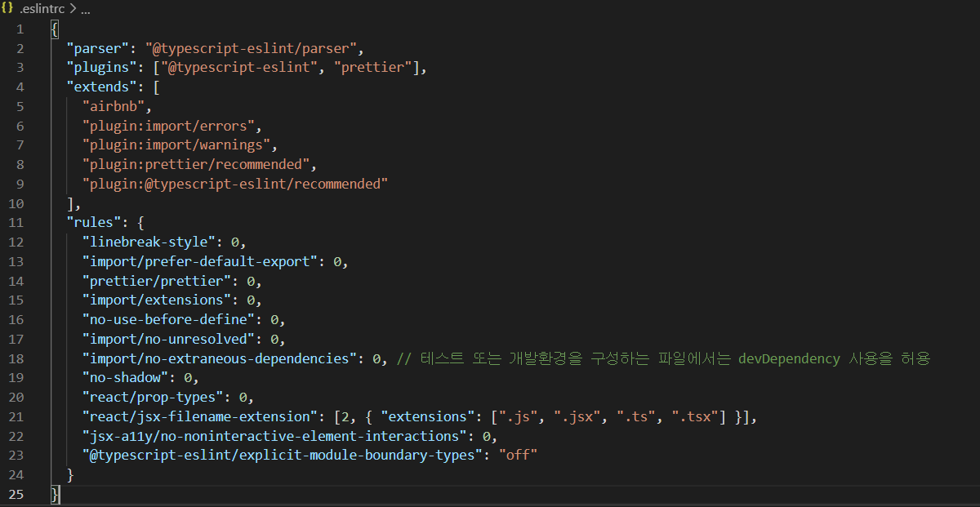Click the "parser" key text

point(97,48)
